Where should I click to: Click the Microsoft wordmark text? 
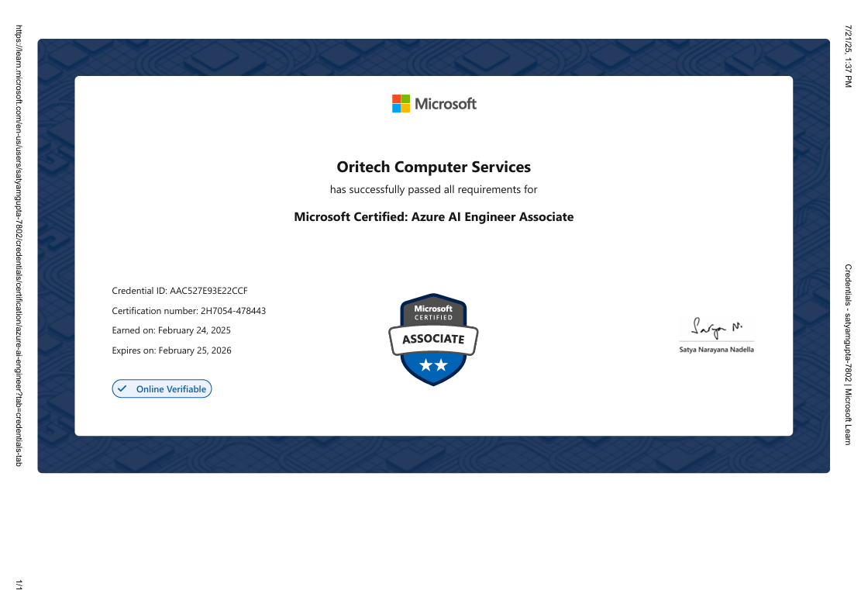(445, 104)
